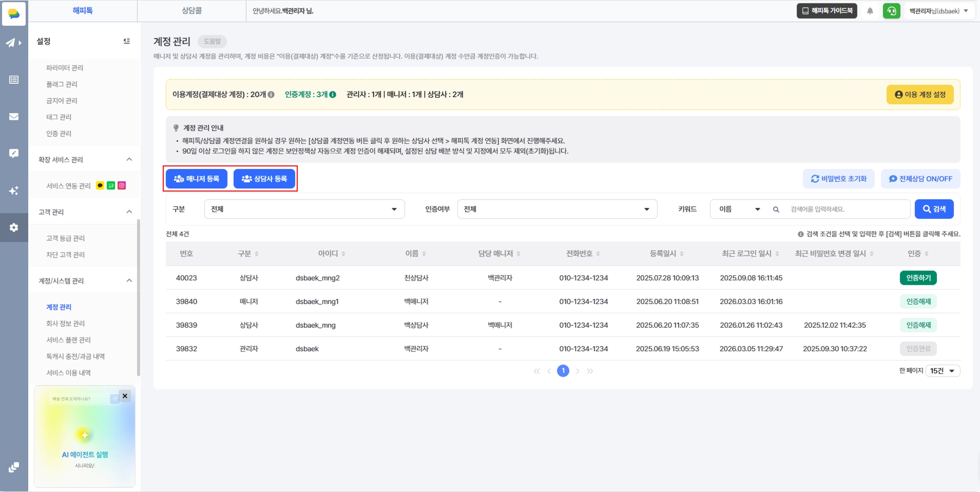Switch to the 상담콜 tab
This screenshot has height=492, width=980.
pos(192,11)
